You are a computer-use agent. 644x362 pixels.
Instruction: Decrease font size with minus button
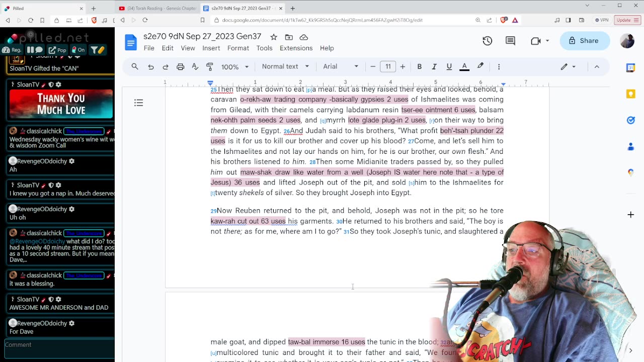click(x=373, y=66)
